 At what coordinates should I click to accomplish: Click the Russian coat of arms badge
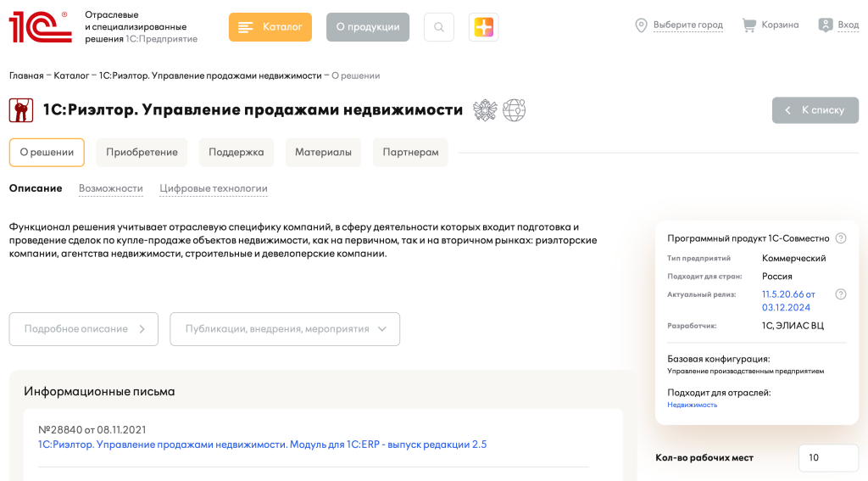coord(485,110)
